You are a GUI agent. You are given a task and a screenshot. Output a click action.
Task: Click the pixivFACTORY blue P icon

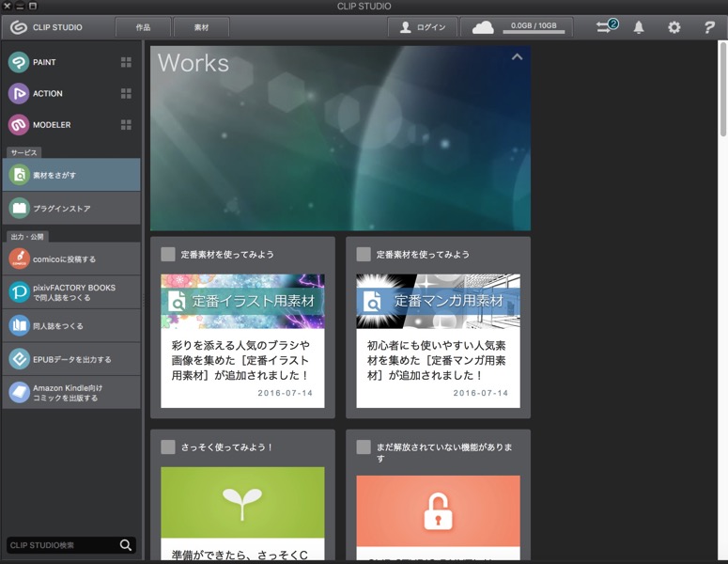point(19,292)
